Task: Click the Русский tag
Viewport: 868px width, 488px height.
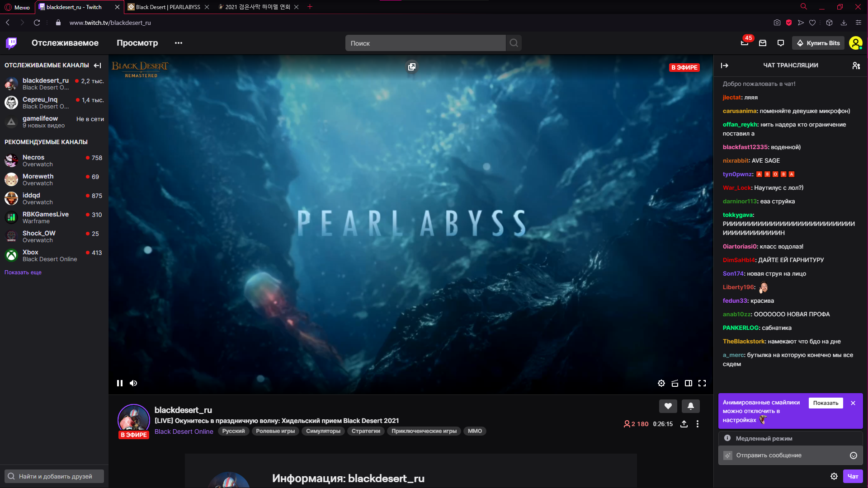Action: (233, 431)
